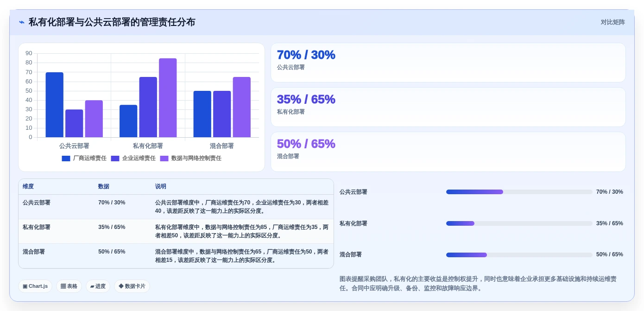644x311 pixels.
Task: Click the 私有化部署 axis label under chart
Action: [148, 146]
